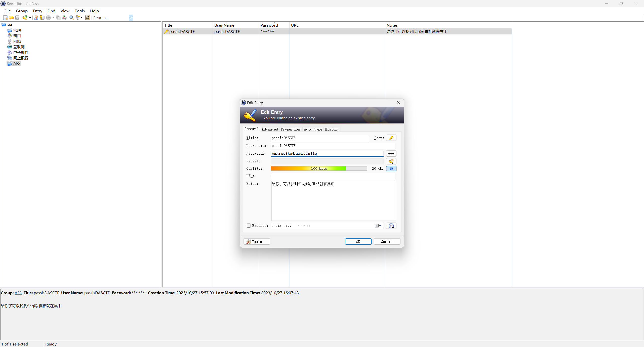644x347 pixels.
Task: Enable the Expires checkbox
Action: pyautogui.click(x=249, y=226)
